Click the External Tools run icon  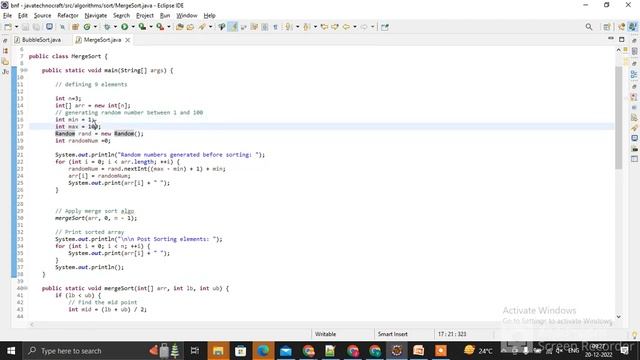click(x=160, y=27)
